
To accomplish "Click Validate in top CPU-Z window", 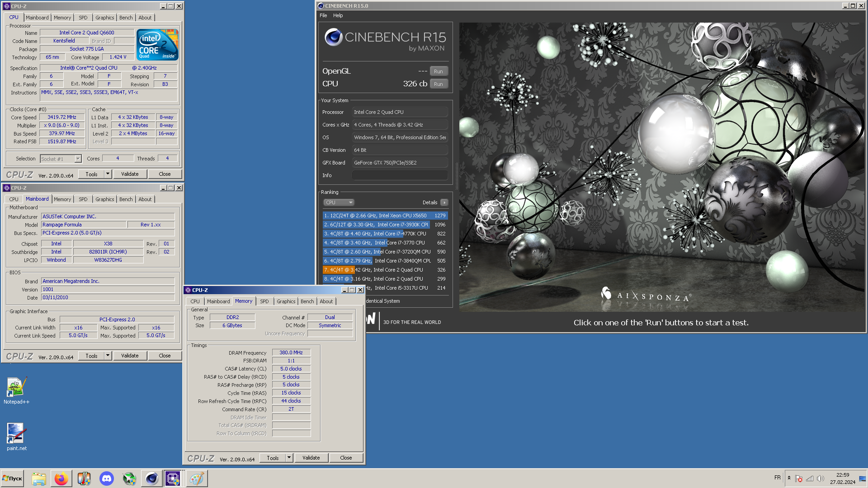I will coord(130,174).
